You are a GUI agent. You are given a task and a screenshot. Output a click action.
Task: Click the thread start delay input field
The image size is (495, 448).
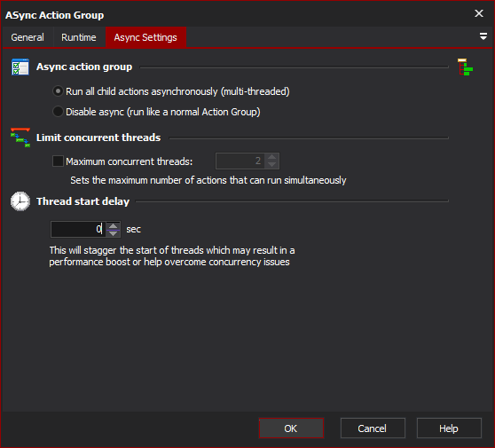[78, 229]
